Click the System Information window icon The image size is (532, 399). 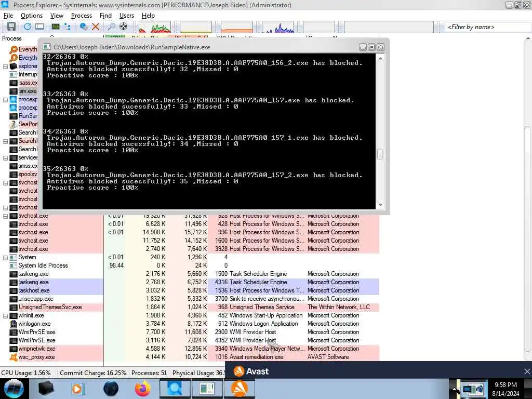(x=55, y=26)
